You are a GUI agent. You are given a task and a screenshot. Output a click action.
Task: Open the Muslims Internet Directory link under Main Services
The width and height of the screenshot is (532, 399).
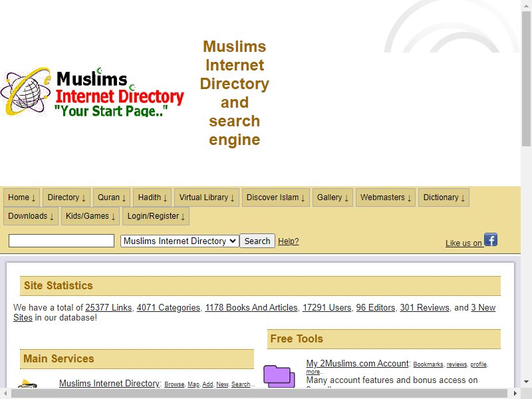coord(109,384)
